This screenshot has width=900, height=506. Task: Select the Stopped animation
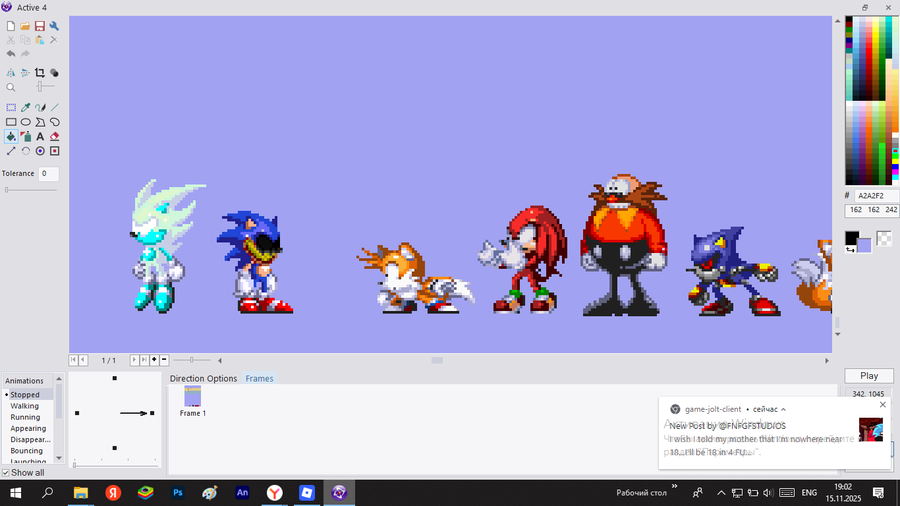click(x=25, y=395)
